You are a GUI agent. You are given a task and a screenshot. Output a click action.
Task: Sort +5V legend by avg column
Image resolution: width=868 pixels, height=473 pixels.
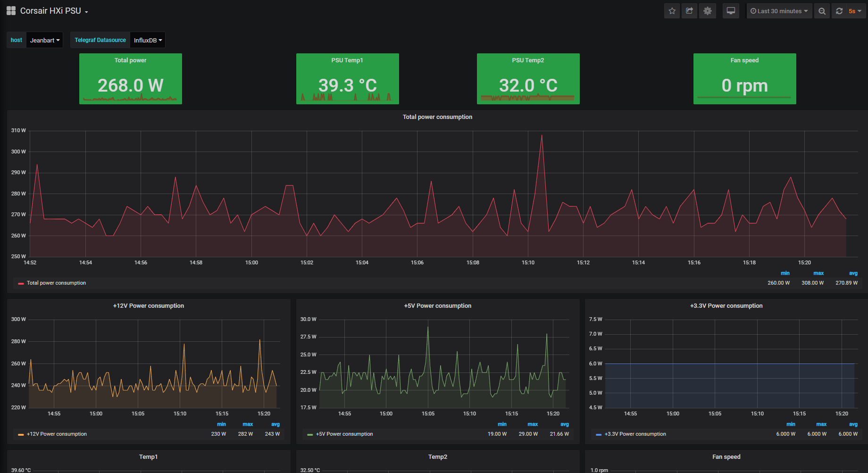point(565,424)
